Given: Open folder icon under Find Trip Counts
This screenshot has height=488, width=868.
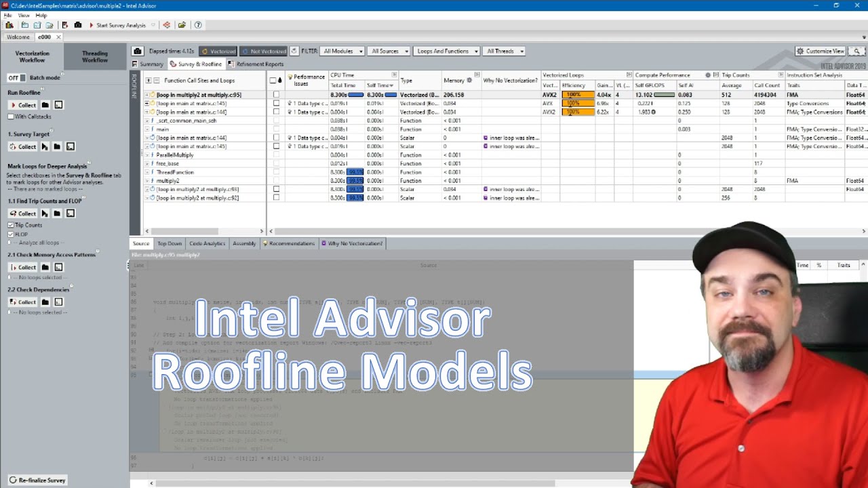Looking at the screenshot, I should tap(57, 213).
